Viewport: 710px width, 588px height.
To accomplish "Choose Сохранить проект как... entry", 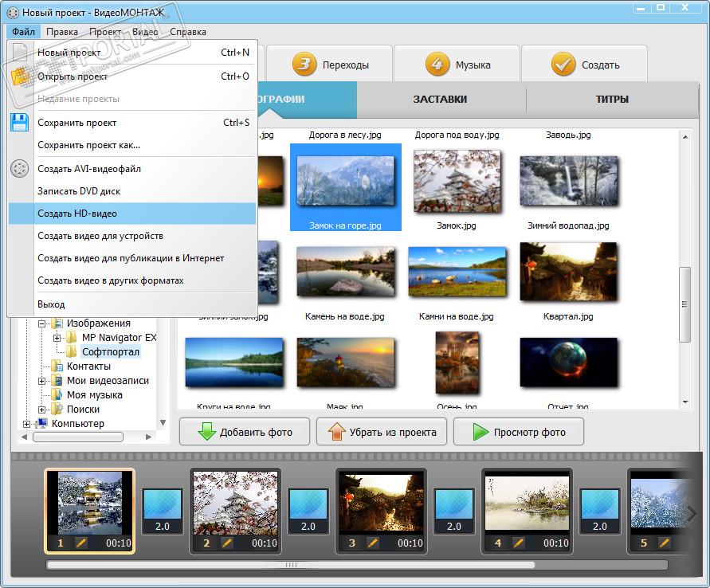I will (x=132, y=145).
